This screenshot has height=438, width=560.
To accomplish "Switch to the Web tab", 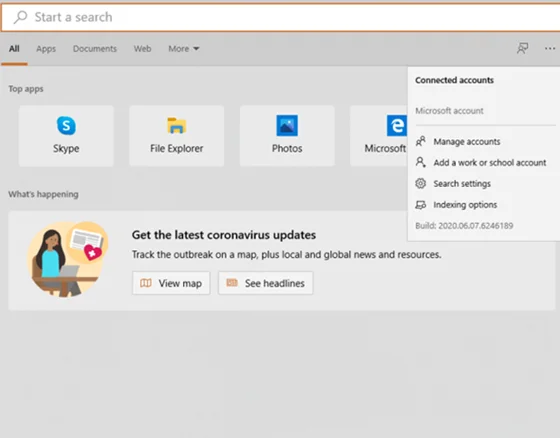I will pos(142,49).
